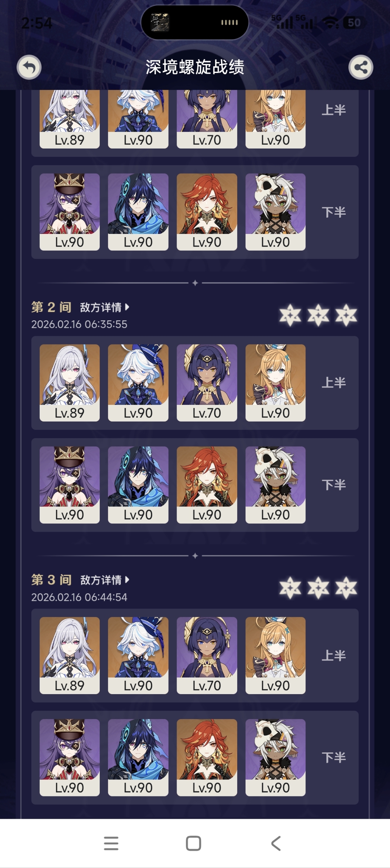Tap the share icon
The width and height of the screenshot is (390, 868).
click(x=361, y=67)
